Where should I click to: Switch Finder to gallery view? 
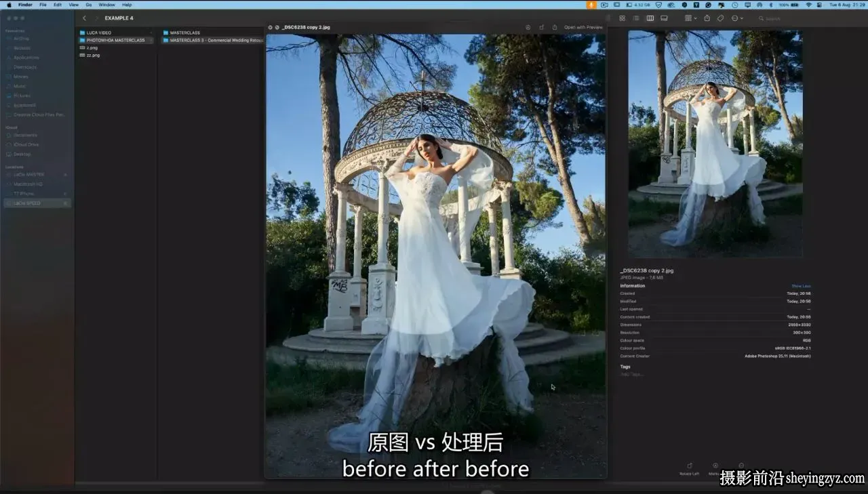pos(664,18)
